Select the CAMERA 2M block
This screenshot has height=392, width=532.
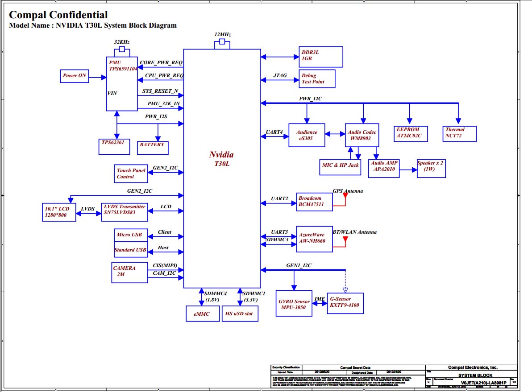click(129, 272)
